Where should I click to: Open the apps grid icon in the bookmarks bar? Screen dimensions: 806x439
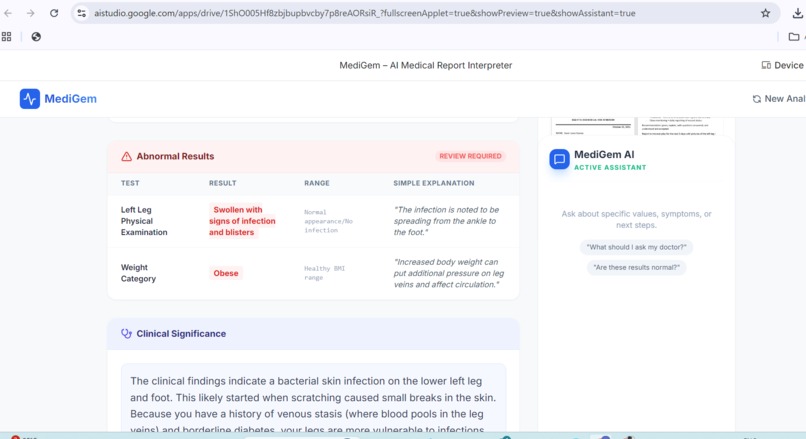coord(7,36)
